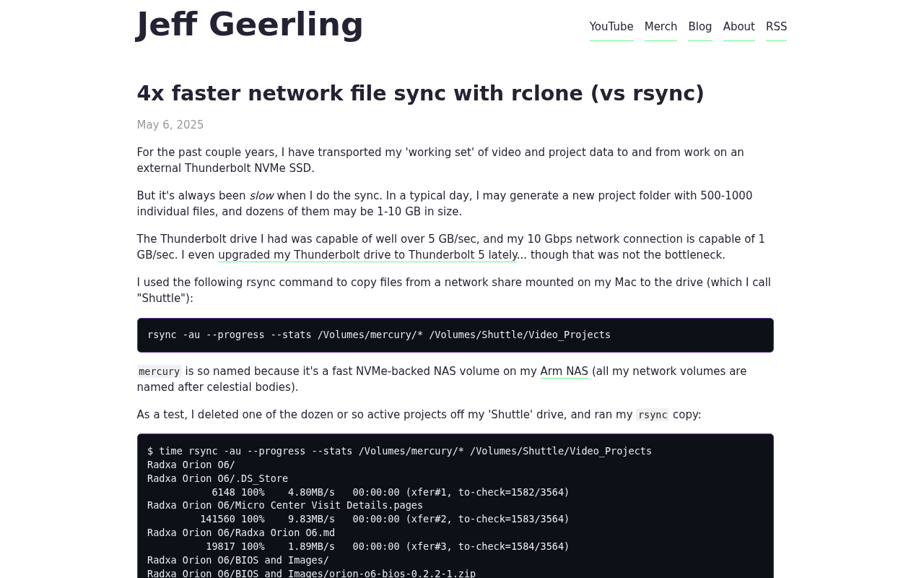Screen dimensions: 924x578
Task: Open the Thunderbolt 5 upgrade article link
Action: pyautogui.click(x=367, y=255)
